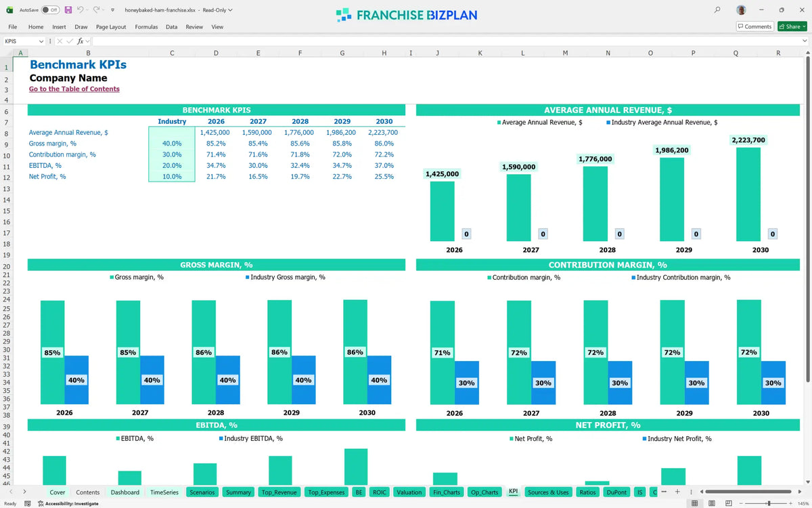812x508 pixels.
Task: Click the Redo arrow icon
Action: tap(96, 10)
